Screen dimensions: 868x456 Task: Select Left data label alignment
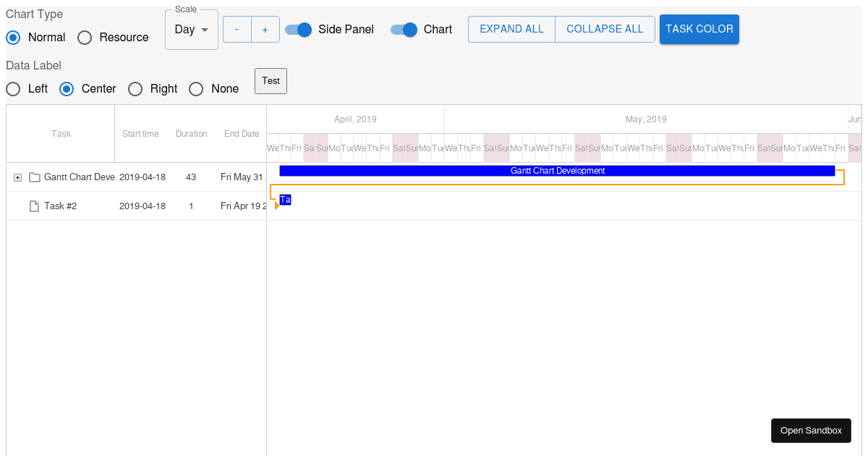(13, 89)
